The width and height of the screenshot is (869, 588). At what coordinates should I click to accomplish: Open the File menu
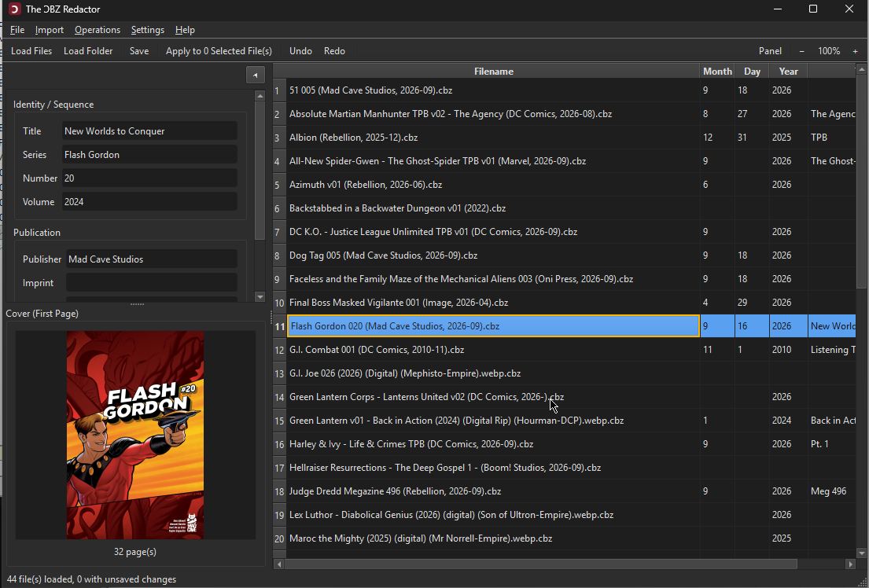click(x=17, y=30)
